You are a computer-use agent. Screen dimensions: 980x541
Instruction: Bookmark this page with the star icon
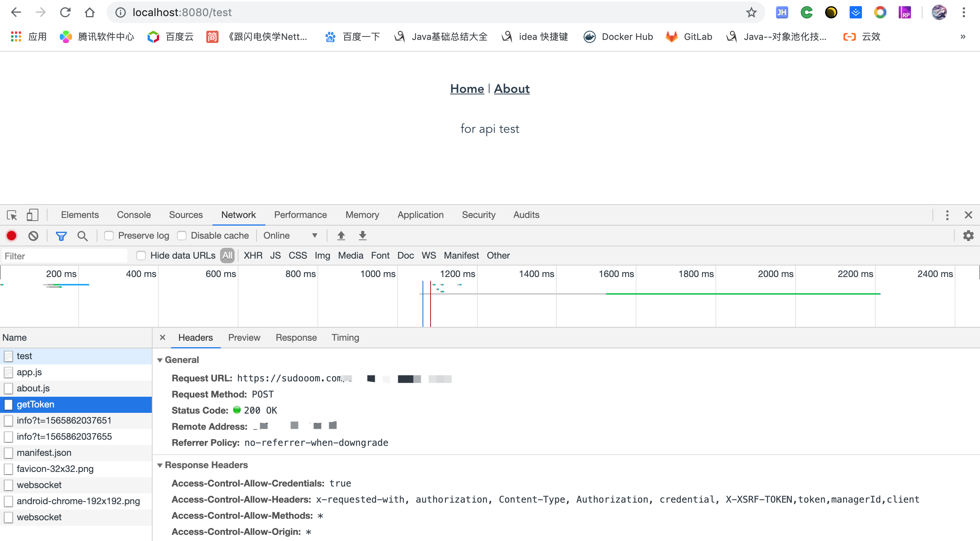coord(751,12)
